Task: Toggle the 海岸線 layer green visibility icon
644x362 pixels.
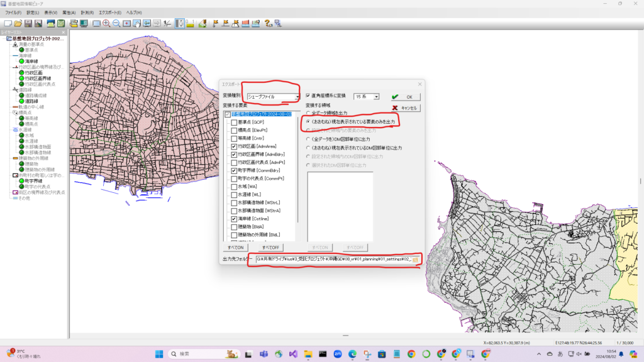Action: click(x=21, y=61)
